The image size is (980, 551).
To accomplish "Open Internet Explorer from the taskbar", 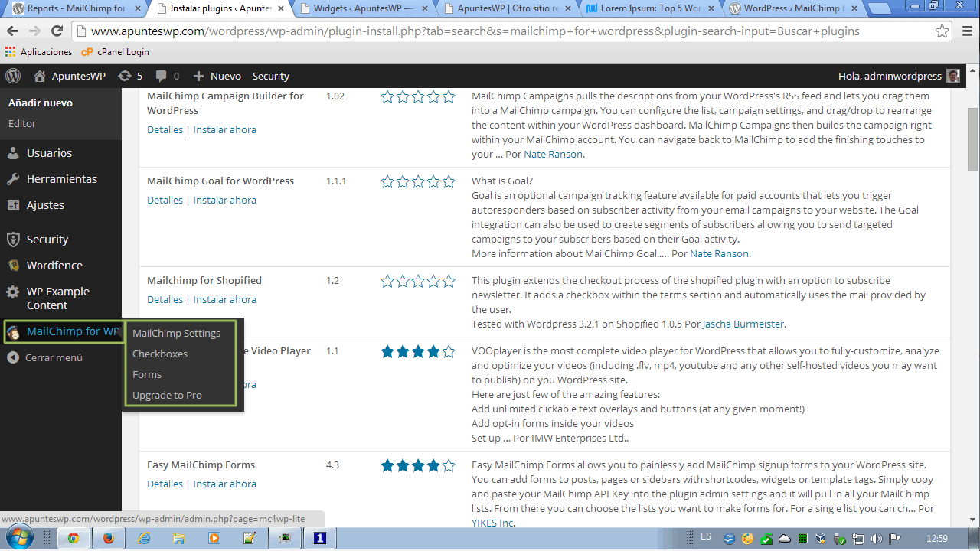I will [x=143, y=538].
